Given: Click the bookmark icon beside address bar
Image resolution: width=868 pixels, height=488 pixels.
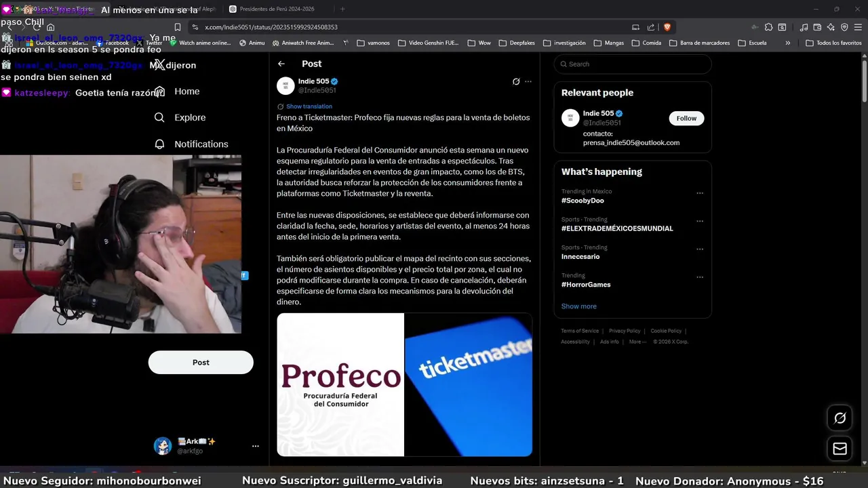Looking at the screenshot, I should [x=178, y=27].
